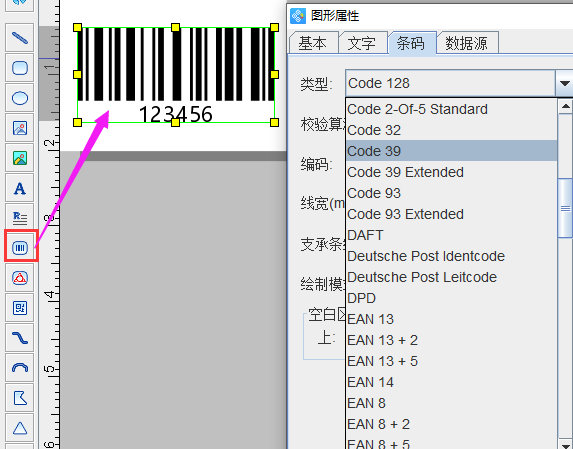
Task: Select the Barcode tool
Action: pos(20,248)
